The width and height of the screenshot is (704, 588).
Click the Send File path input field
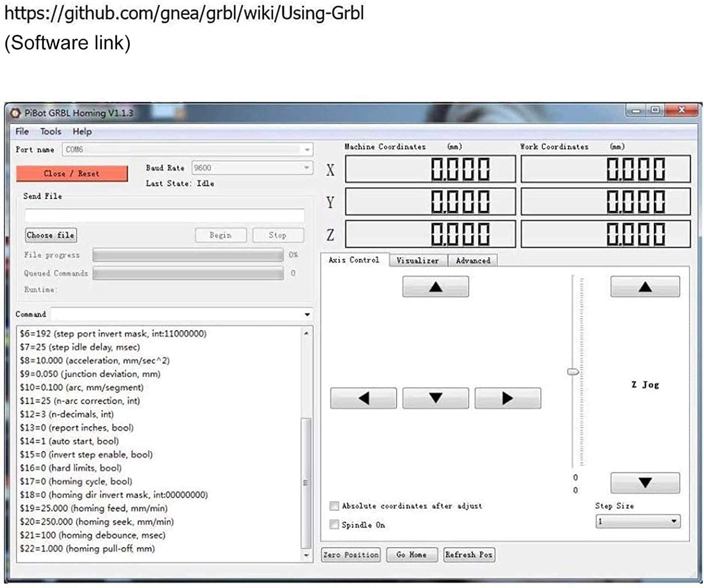[x=164, y=215]
